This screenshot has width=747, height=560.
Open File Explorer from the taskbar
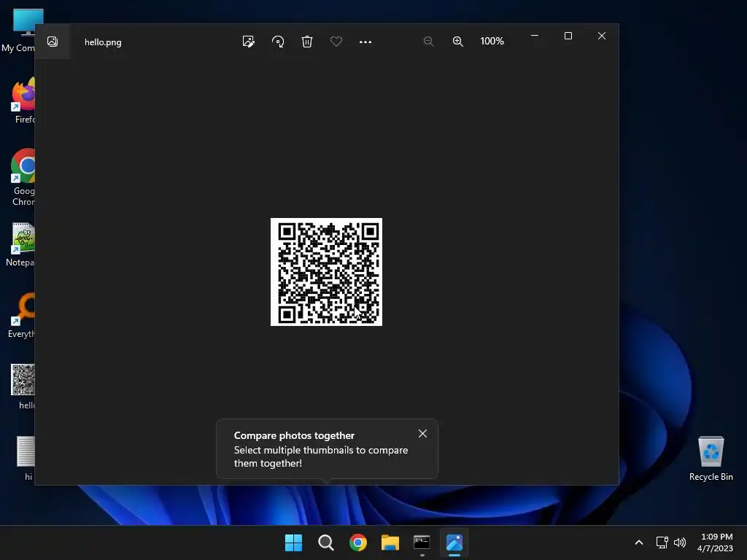click(390, 542)
